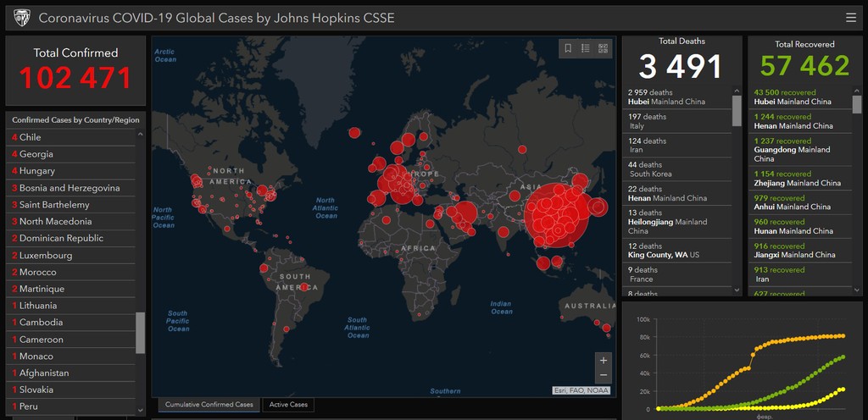
Task: Click the Total Confirmed 102 471 figure
Action: (75, 77)
